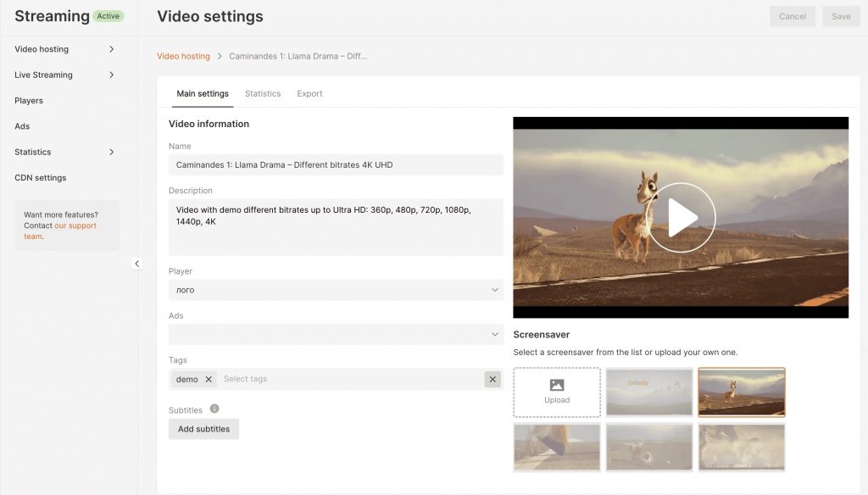The image size is (868, 495).
Task: Clear all tags with the X button
Action: click(492, 380)
